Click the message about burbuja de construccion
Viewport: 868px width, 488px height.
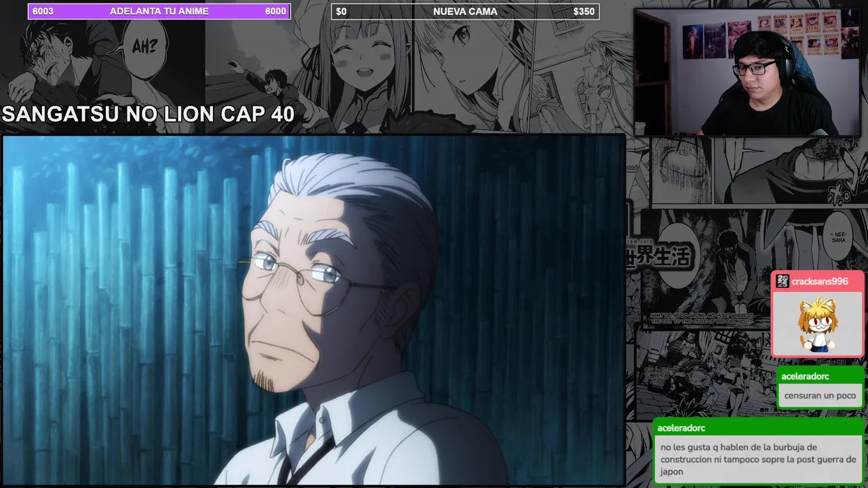coord(758,460)
